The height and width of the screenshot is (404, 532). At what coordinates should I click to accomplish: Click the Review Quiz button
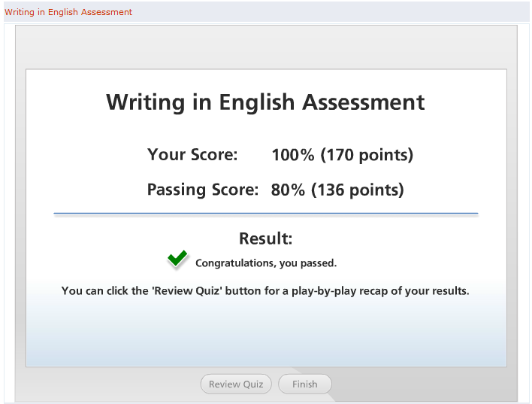pyautogui.click(x=236, y=384)
